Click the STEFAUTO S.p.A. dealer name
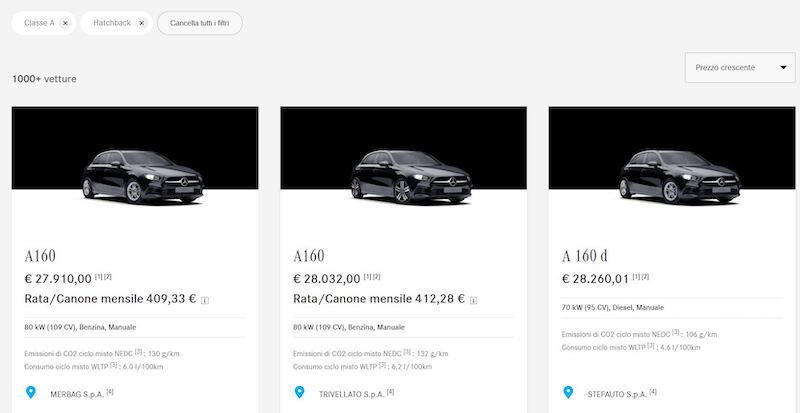 (617, 394)
